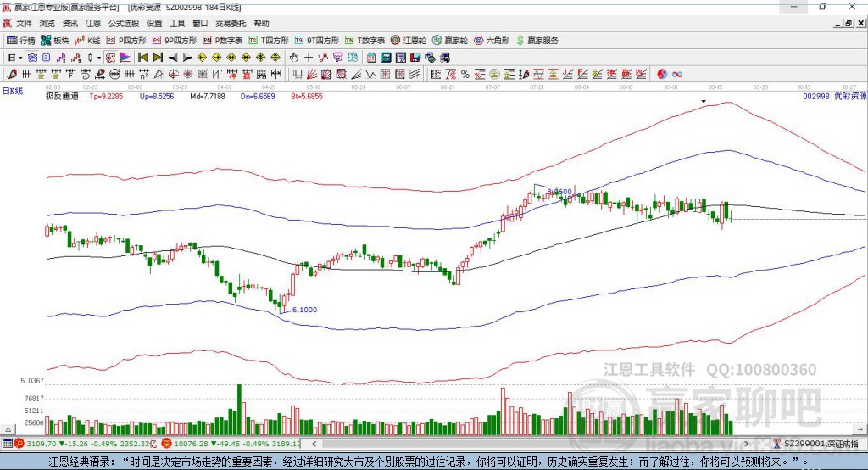The width and height of the screenshot is (868, 470).
Task: Jump to first bar with skip-to-start icon
Action: 142,57
